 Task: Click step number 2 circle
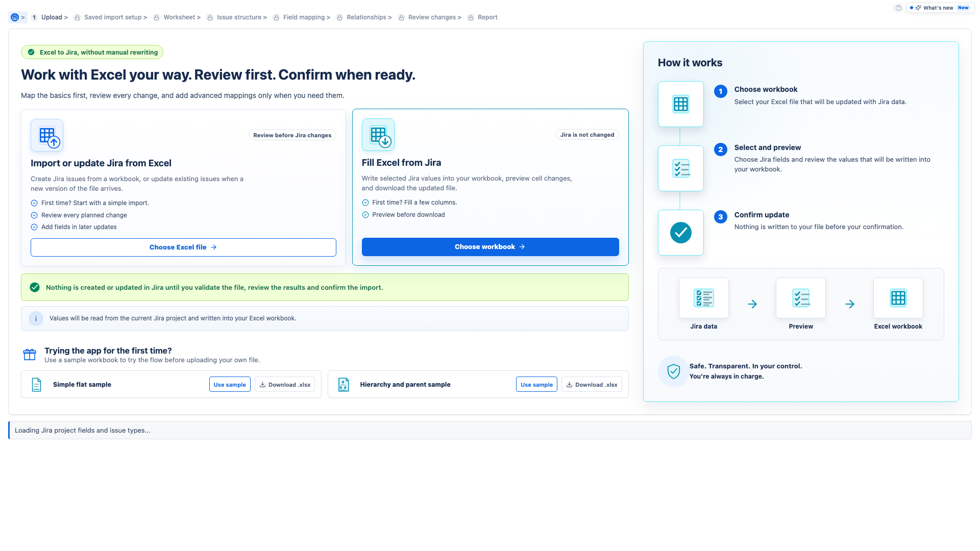(721, 149)
